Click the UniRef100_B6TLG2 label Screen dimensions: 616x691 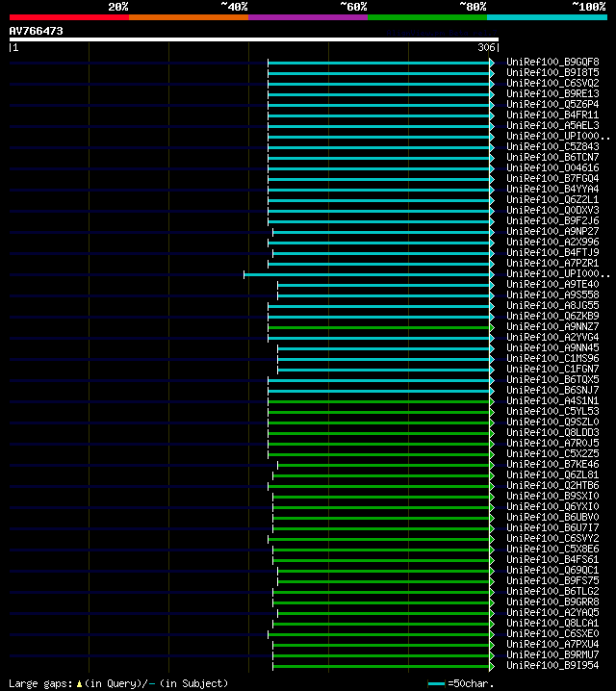(x=552, y=591)
